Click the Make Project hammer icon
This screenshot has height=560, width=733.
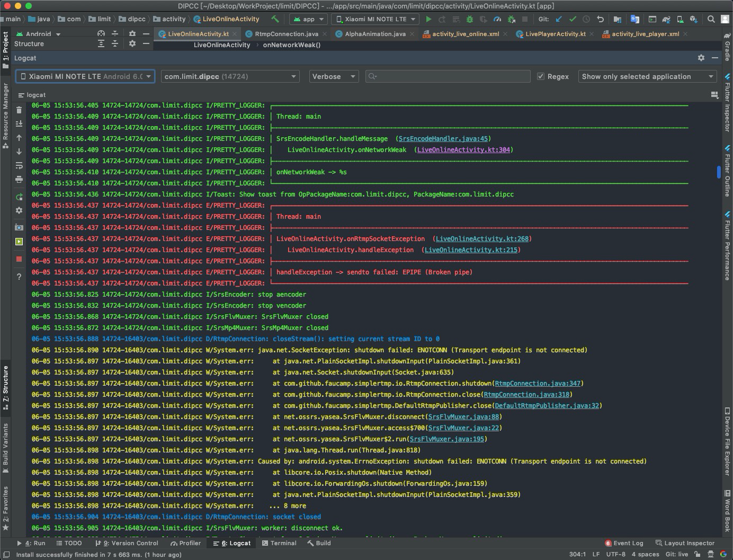coord(275,19)
